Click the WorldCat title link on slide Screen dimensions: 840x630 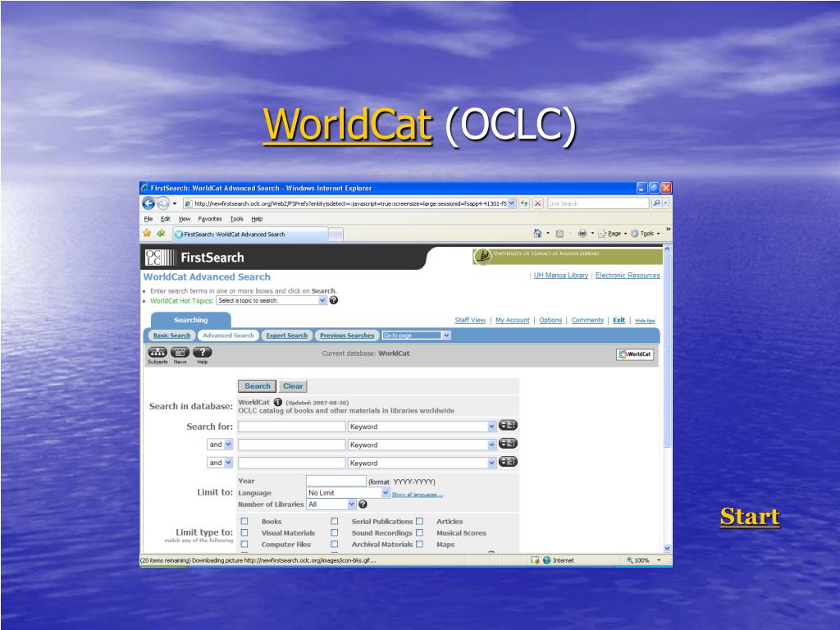347,125
